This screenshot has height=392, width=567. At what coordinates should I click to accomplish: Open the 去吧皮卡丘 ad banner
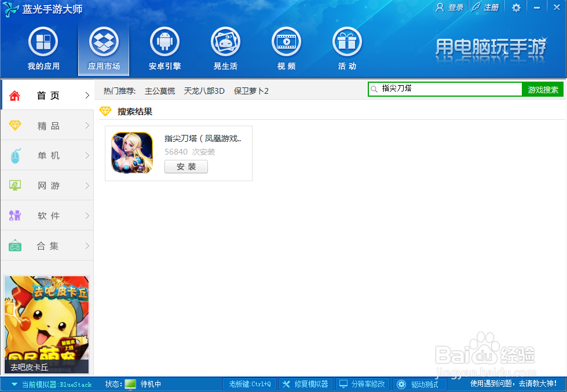click(47, 325)
